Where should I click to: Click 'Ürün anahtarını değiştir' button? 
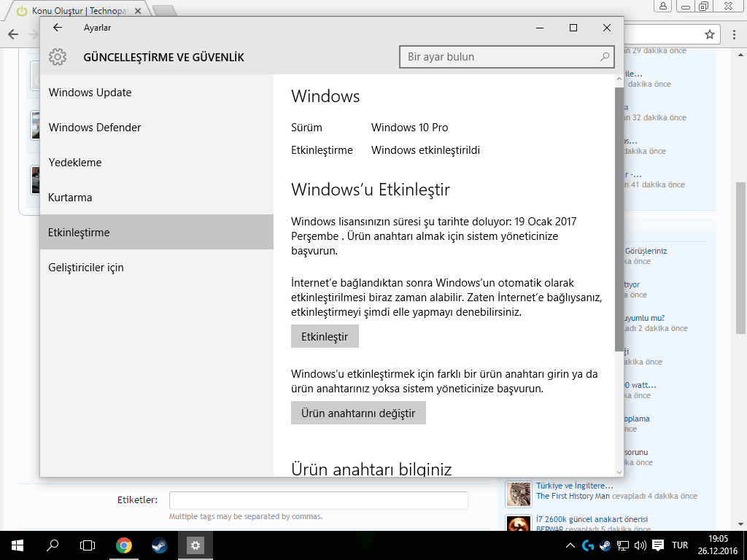click(x=358, y=413)
